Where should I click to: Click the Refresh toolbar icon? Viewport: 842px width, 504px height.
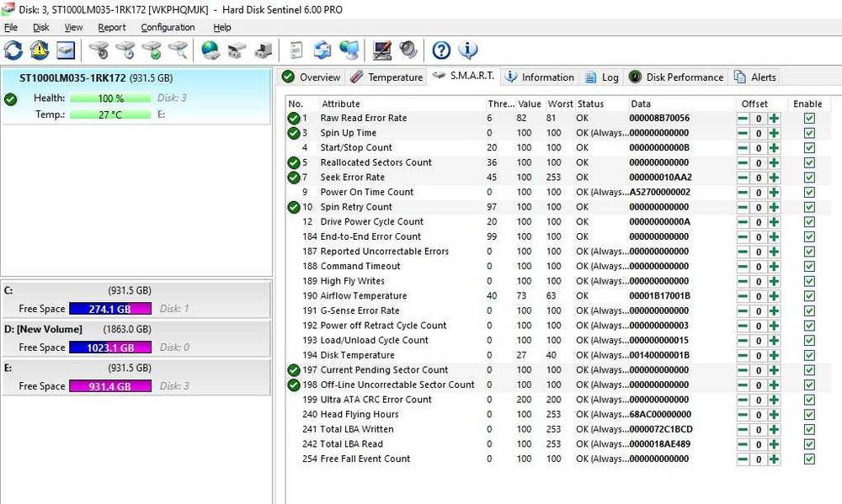pos(13,50)
